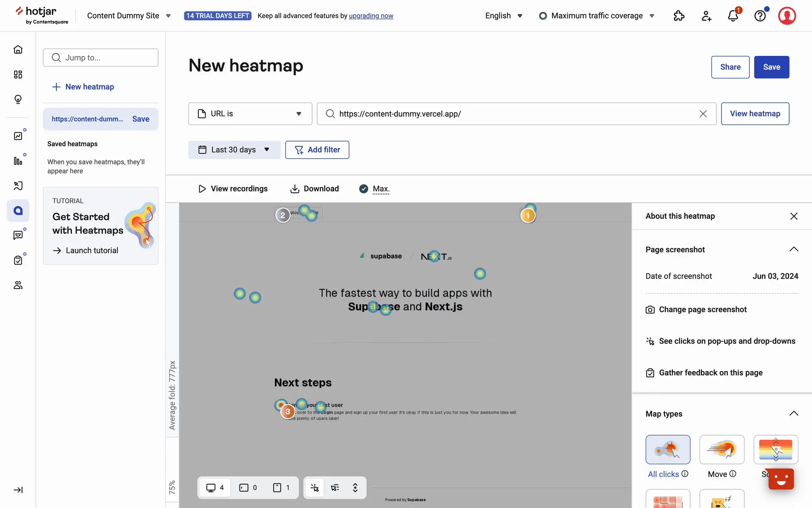This screenshot has width=812, height=508.
Task: Open the Home icon in the sidebar
Action: (x=18, y=50)
